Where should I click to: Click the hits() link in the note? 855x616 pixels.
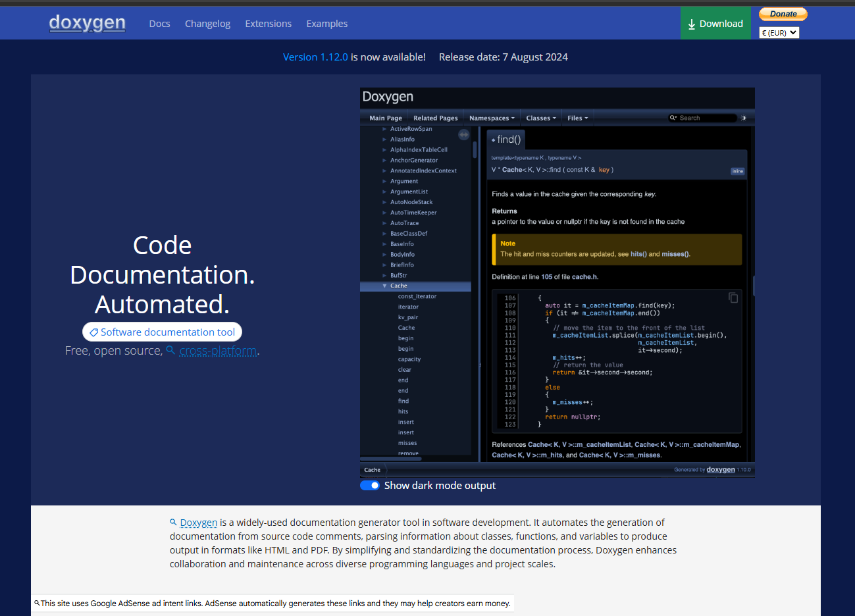[638, 254]
